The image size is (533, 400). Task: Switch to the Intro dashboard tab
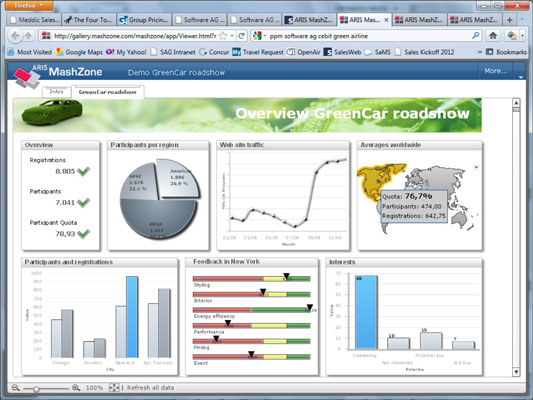coord(56,92)
